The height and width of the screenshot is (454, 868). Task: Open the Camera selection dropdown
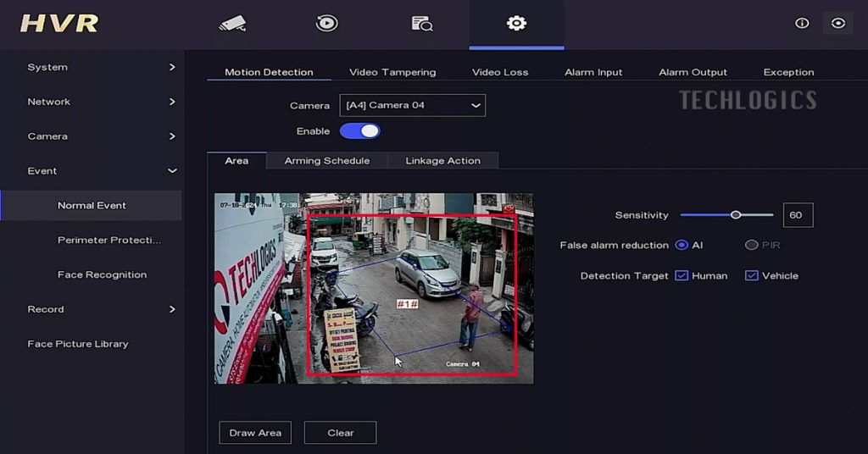tap(412, 106)
